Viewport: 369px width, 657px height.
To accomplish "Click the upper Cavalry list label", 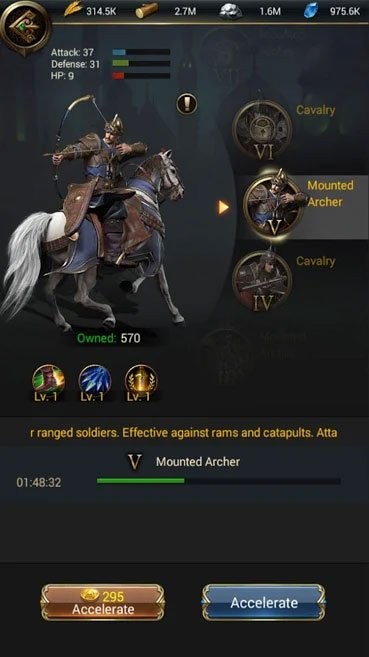I will [x=315, y=110].
